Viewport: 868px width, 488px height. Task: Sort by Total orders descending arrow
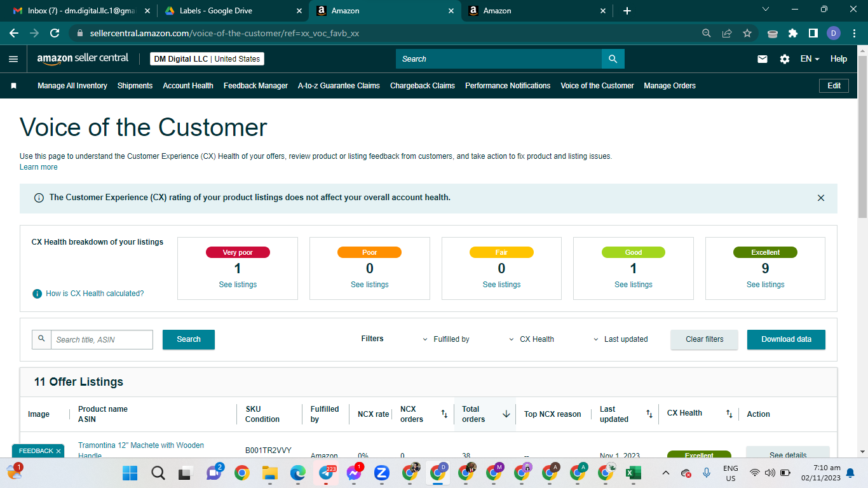[x=506, y=414]
